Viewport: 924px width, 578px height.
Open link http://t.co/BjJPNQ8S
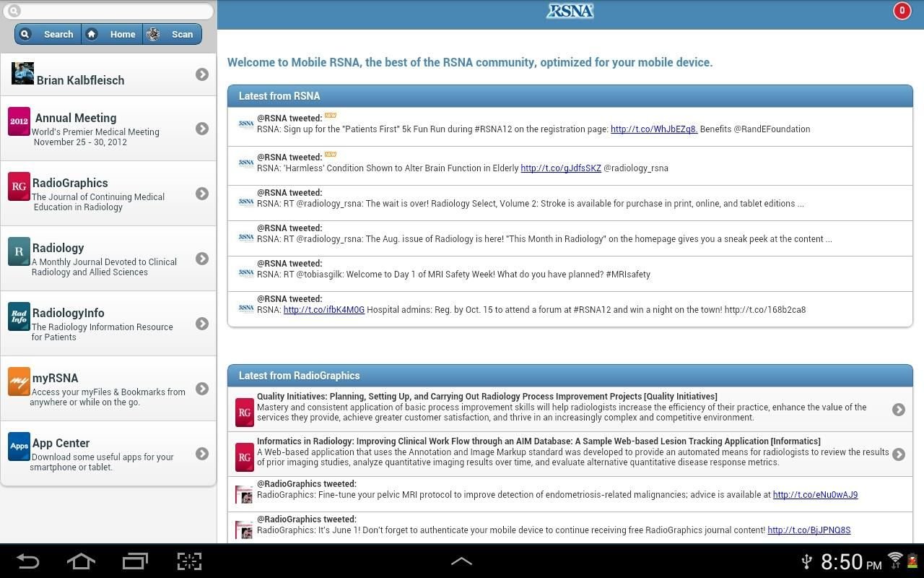pyautogui.click(x=809, y=530)
